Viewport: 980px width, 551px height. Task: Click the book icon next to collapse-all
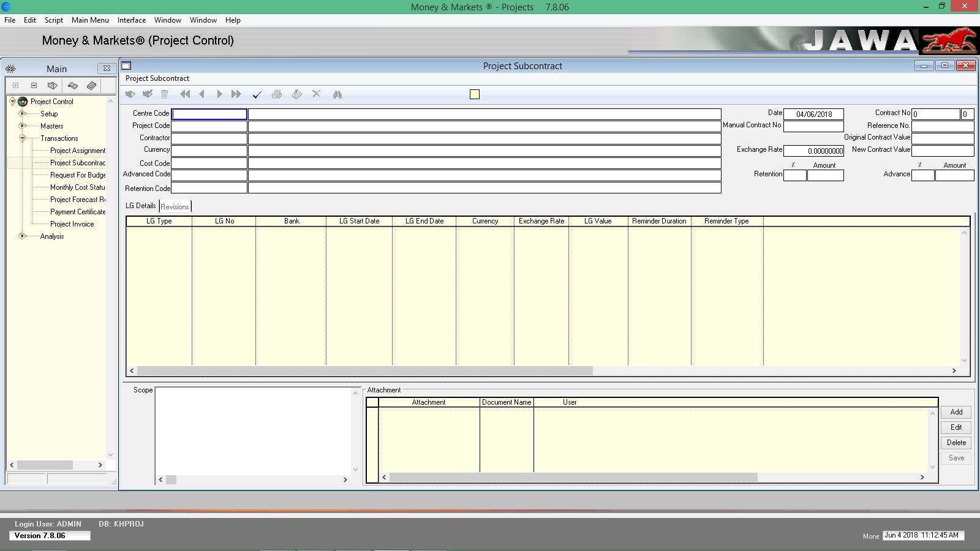click(x=52, y=86)
